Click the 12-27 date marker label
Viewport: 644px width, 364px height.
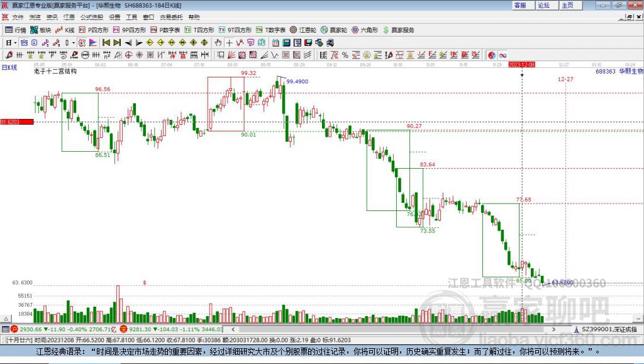565,79
